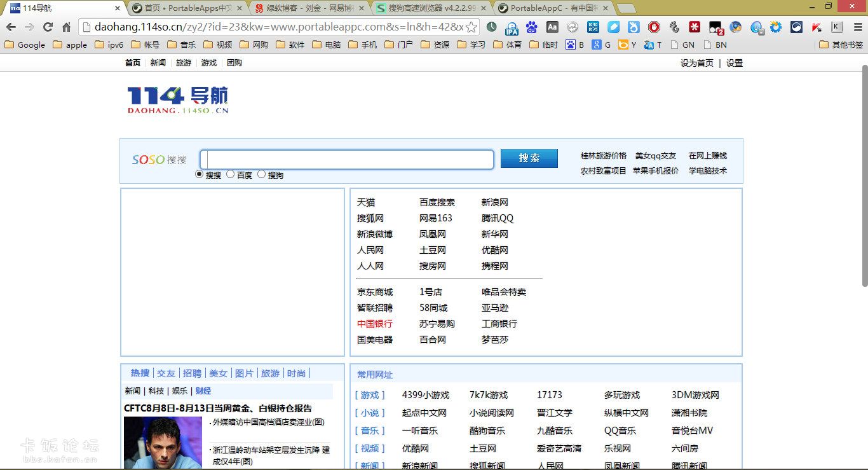Image resolution: width=868 pixels, height=470 pixels.
Task: Click the blue 搜索 search button
Action: [x=529, y=158]
